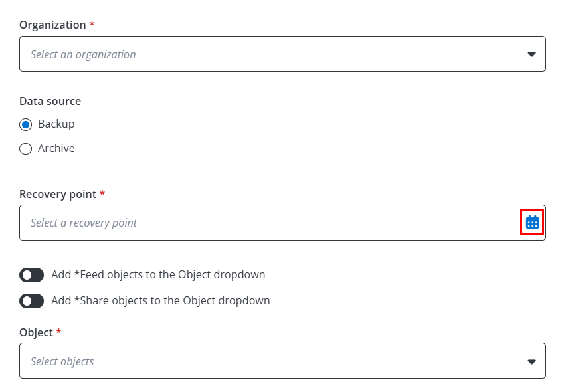This screenshot has height=392, width=566.
Task: Click the Data source heading
Action: tap(50, 102)
